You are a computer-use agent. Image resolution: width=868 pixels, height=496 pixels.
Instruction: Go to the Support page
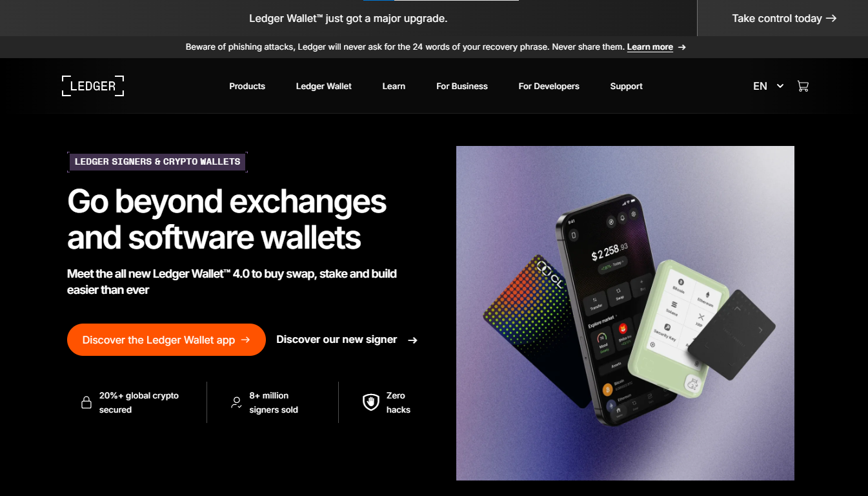pos(627,86)
